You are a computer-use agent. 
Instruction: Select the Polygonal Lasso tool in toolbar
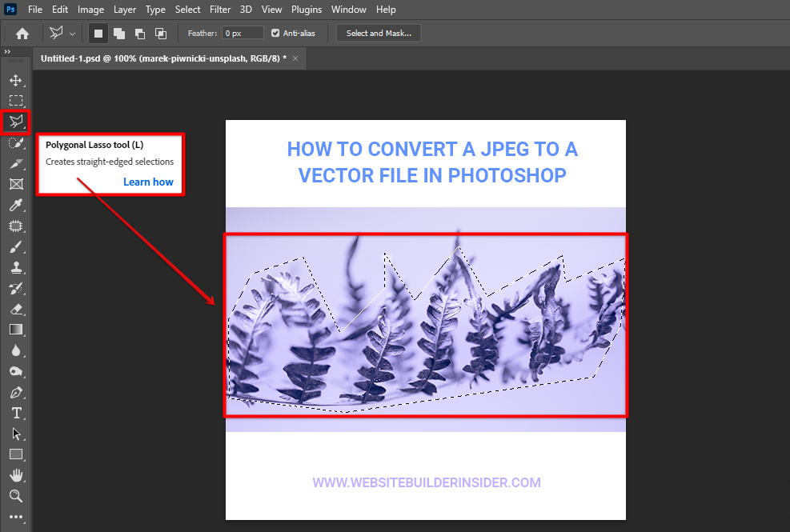[x=16, y=122]
